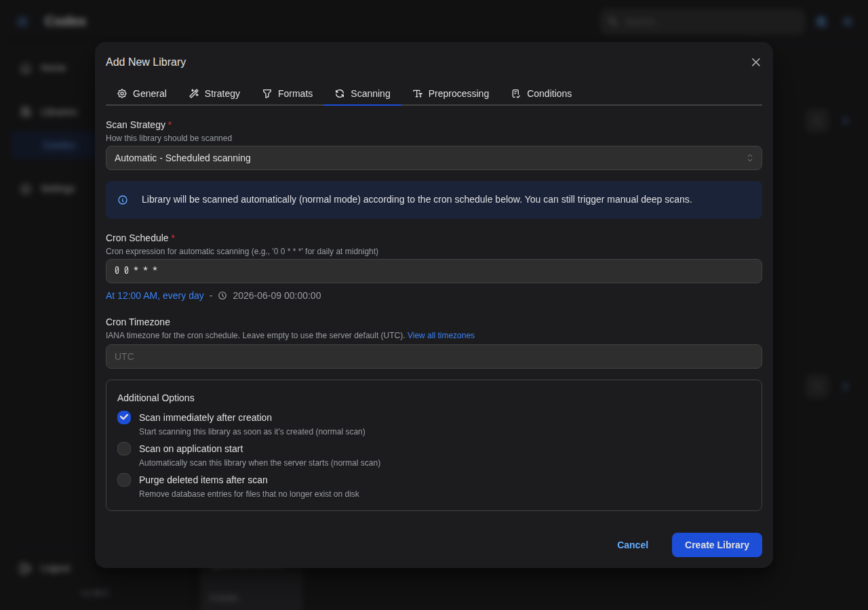Click the funnel icon for Formats
The width and height of the screenshot is (868, 610).
click(267, 94)
